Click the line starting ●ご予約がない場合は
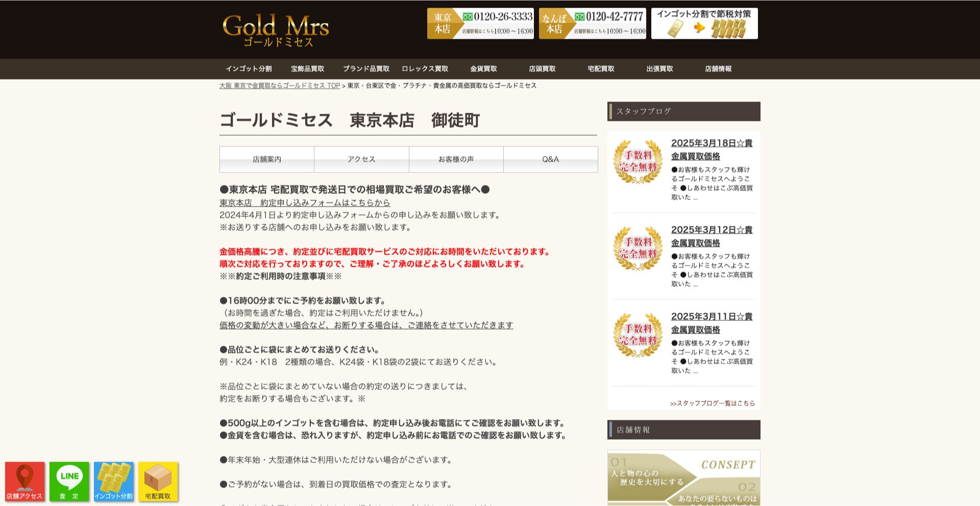 coord(337,484)
